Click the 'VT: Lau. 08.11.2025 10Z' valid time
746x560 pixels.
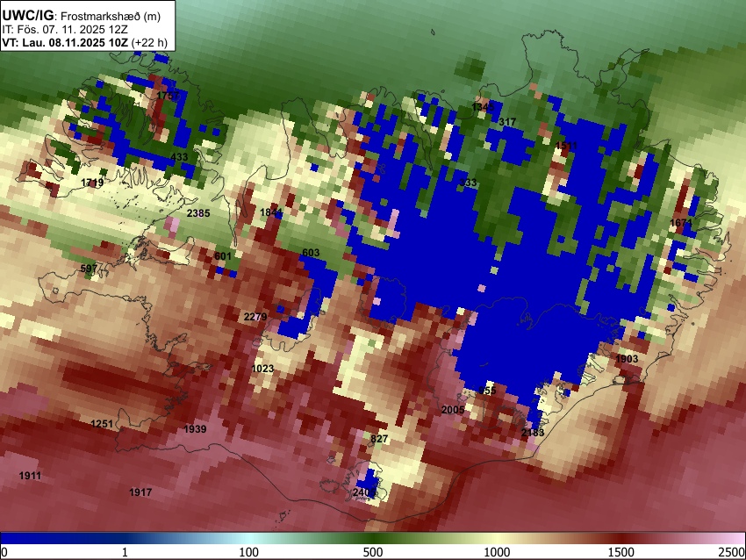pyautogui.click(x=65, y=42)
